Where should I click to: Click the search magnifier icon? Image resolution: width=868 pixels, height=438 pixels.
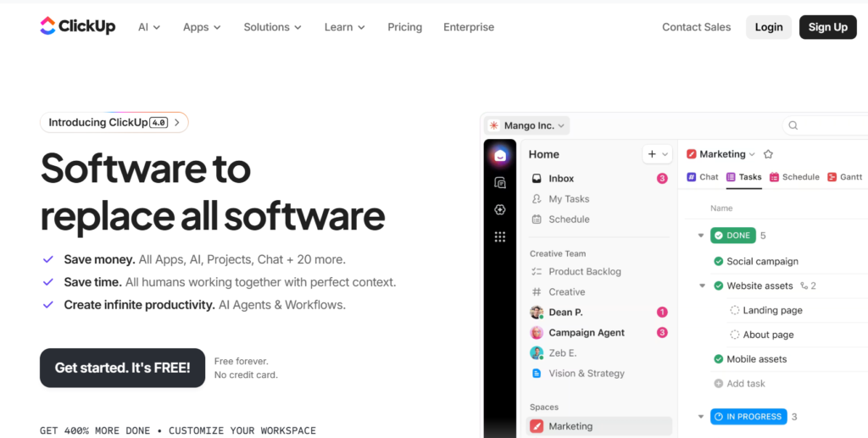coord(793,125)
